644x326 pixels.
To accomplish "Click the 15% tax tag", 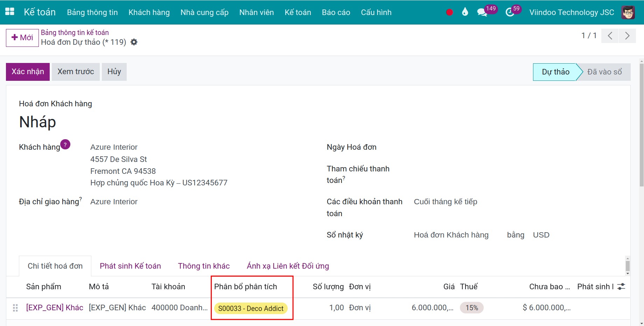I will (471, 308).
